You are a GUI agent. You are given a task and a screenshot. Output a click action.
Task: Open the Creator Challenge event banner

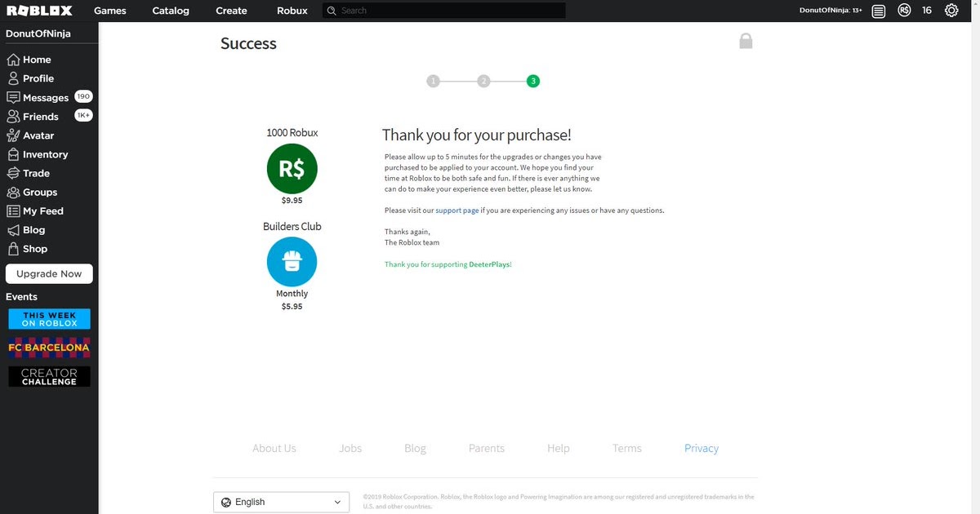tap(49, 377)
